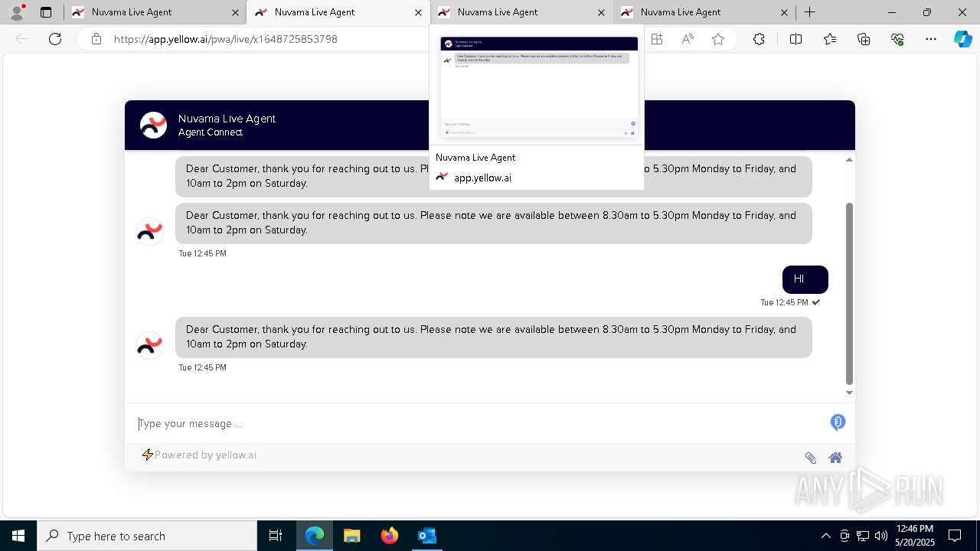The image size is (980, 551).
Task: Close the third Nuvama Live Agent tab
Action: (601, 12)
